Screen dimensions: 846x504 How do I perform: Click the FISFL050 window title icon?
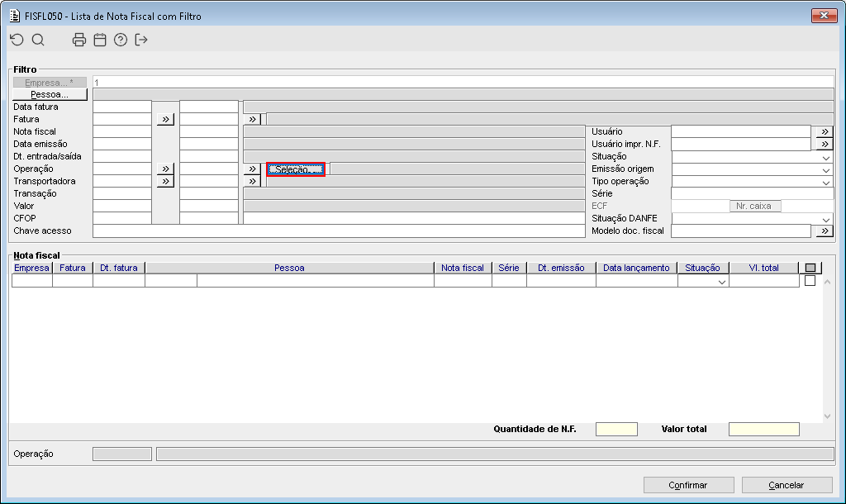click(15, 17)
